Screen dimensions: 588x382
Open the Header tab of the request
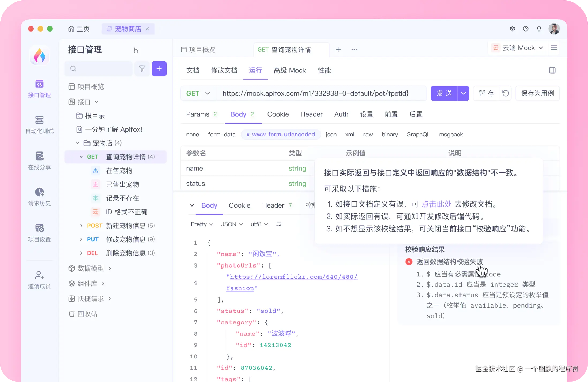(x=311, y=114)
